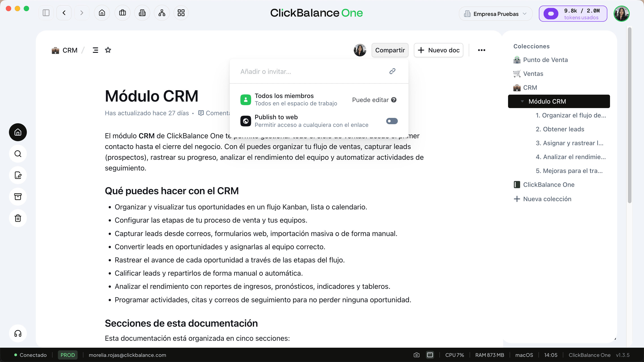Screen dimensions: 644x362
Task: Go back with the left arrow
Action: coord(64,13)
